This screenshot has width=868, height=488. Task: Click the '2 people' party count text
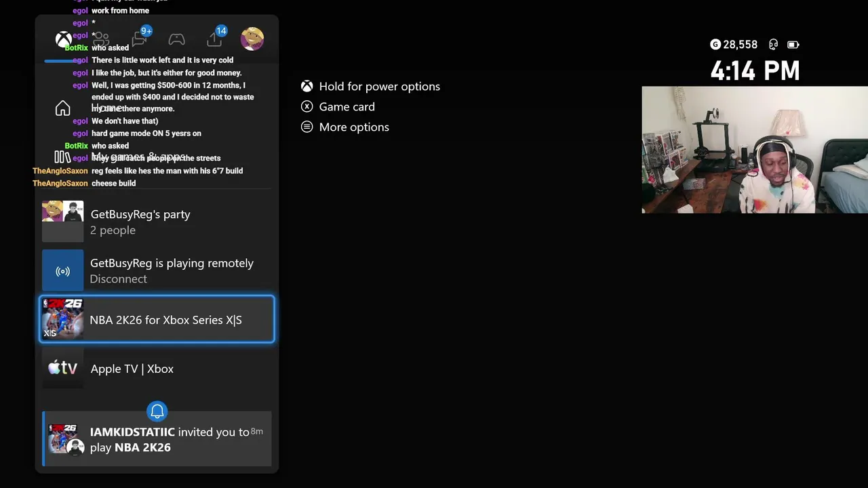pos(113,230)
